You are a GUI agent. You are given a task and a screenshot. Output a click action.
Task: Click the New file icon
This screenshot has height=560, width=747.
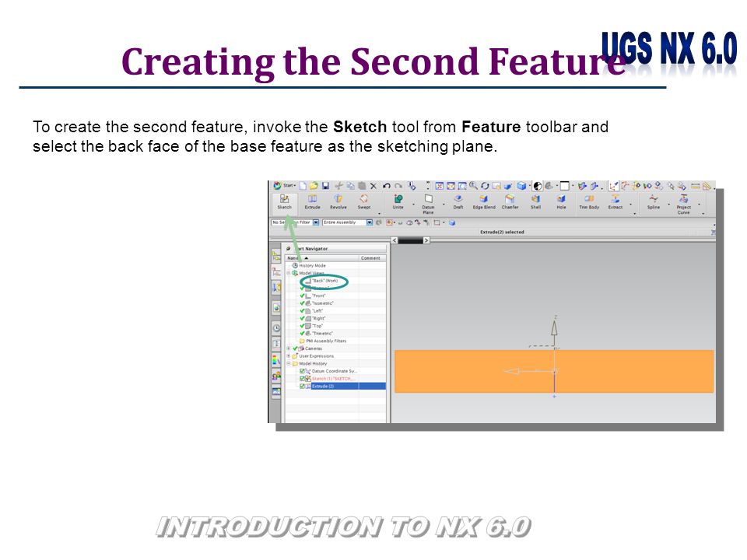tap(303, 186)
